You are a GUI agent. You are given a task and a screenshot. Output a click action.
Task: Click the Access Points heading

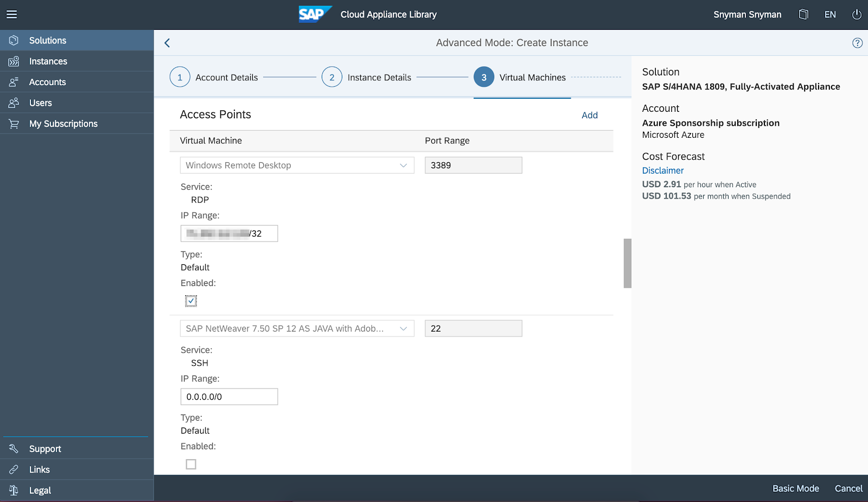[x=215, y=115]
